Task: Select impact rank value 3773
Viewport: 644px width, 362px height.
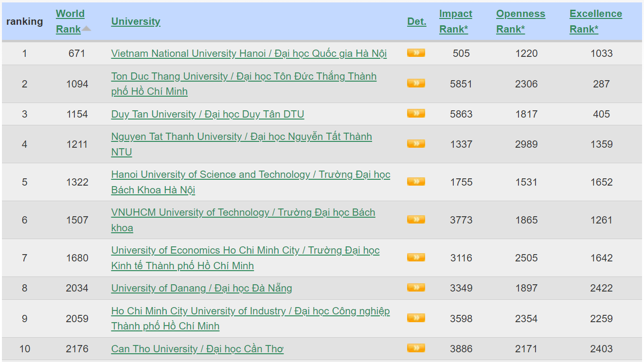Action: (461, 220)
